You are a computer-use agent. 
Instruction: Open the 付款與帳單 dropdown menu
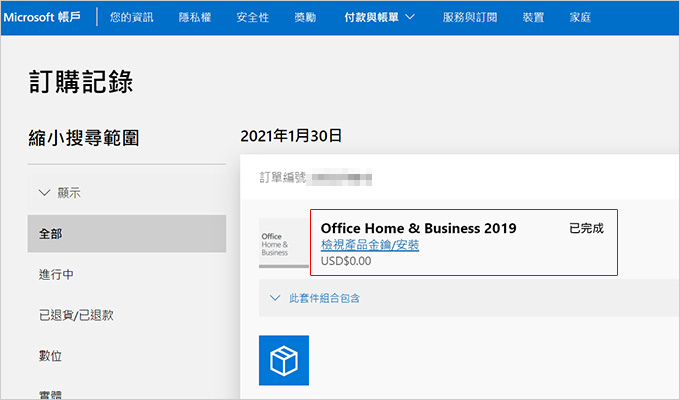tap(379, 17)
